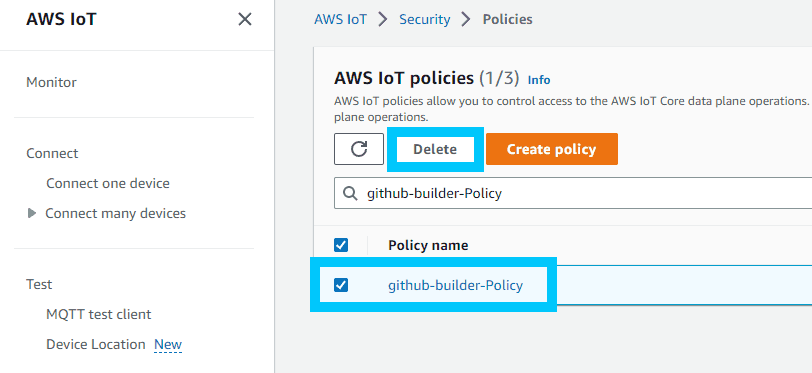Close the AWS IoT navigation panel
Viewport: 812px width, 373px height.
coord(244,20)
